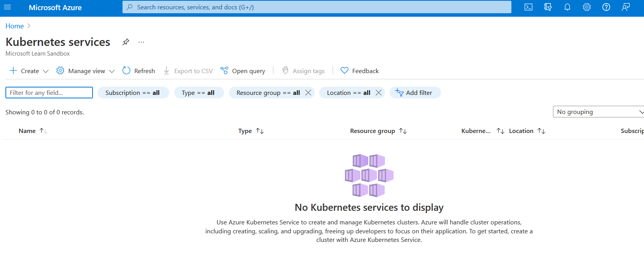644x259 pixels.
Task: Click the Refresh label
Action: (x=145, y=71)
